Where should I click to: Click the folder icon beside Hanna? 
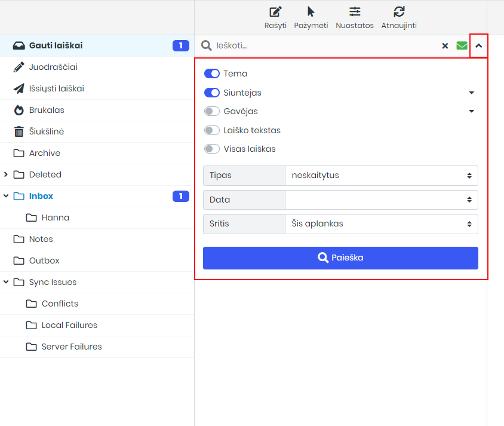[31, 218]
